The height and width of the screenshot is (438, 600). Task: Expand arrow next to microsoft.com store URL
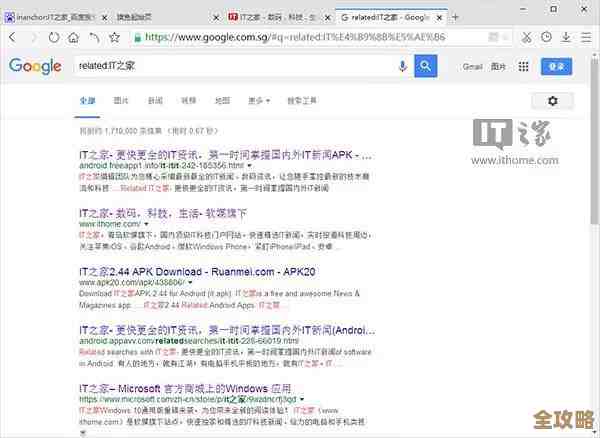[x=302, y=399]
